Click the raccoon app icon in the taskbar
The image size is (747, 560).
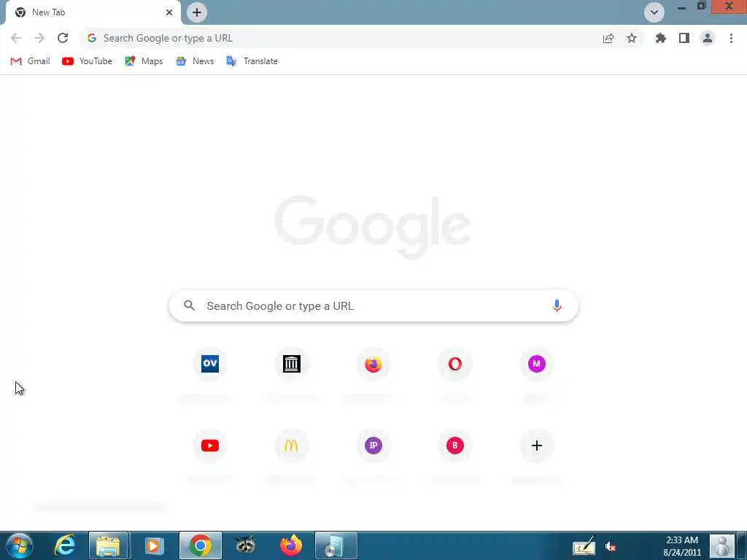[245, 545]
